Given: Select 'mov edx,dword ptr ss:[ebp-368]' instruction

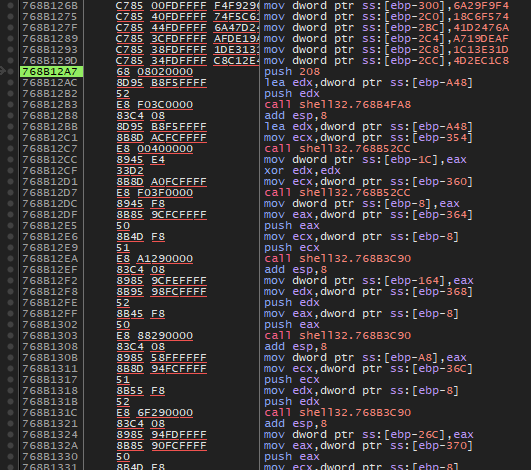Looking at the screenshot, I should (368, 292).
